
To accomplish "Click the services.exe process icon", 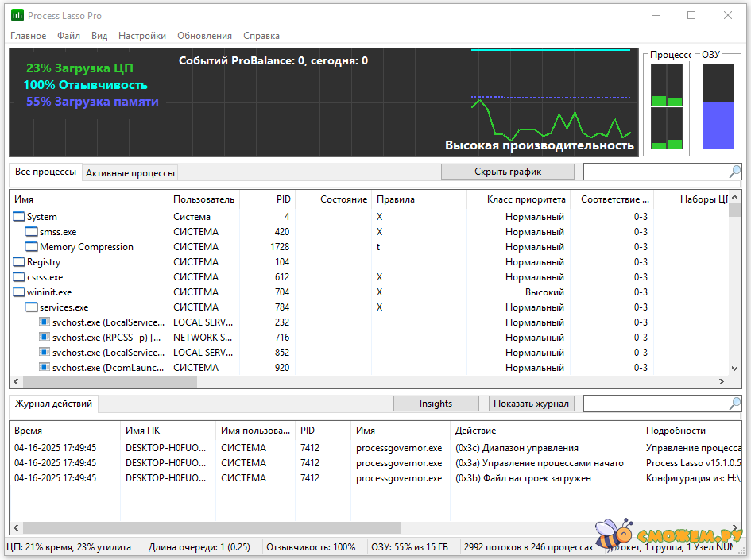I will [x=32, y=307].
